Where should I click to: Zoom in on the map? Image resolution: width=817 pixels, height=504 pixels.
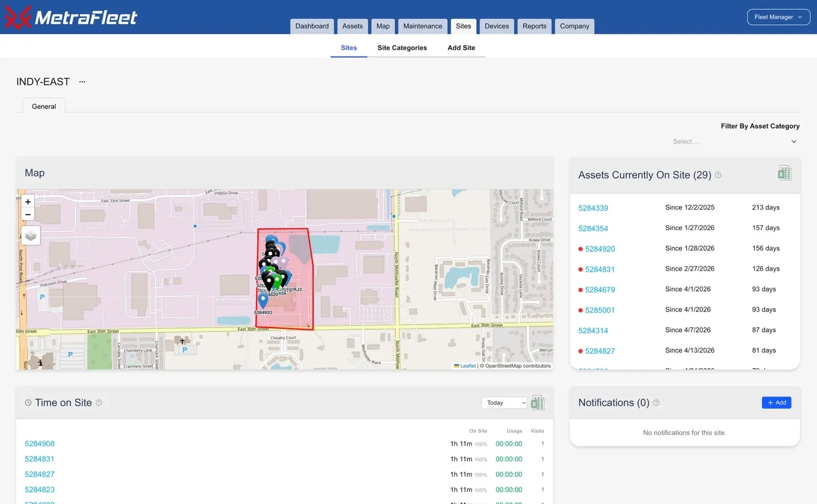28,201
